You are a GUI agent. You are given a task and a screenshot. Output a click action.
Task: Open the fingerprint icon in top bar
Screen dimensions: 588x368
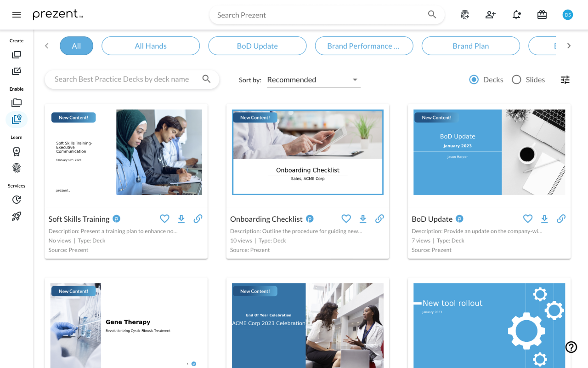click(465, 15)
